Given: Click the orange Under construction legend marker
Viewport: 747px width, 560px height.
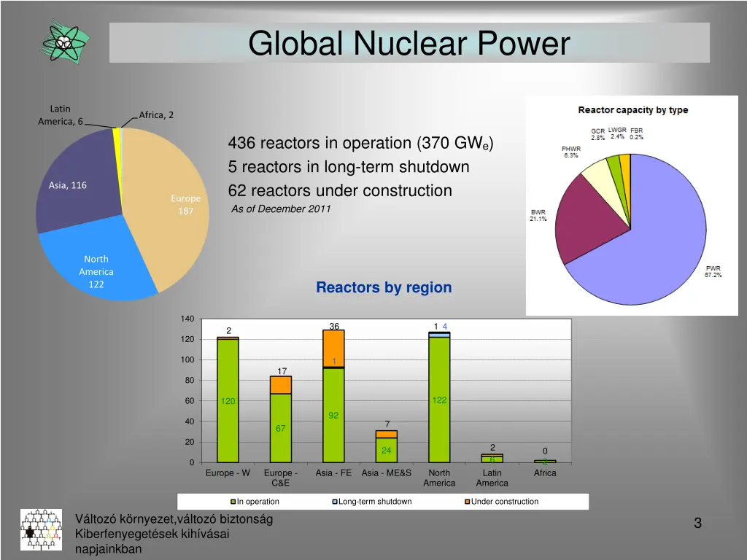Looking at the screenshot, I should point(468,502).
